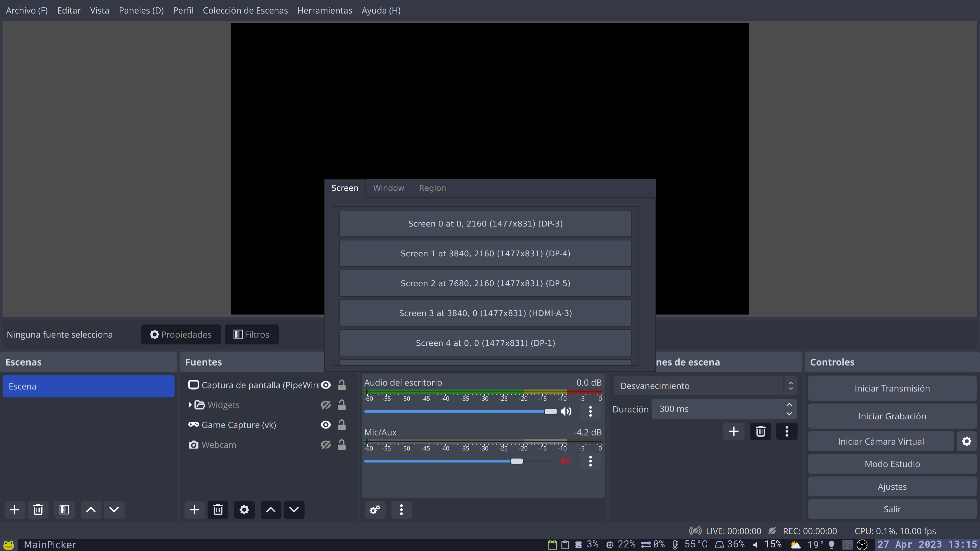Hide the Game Capture (vk) source

[x=325, y=425]
